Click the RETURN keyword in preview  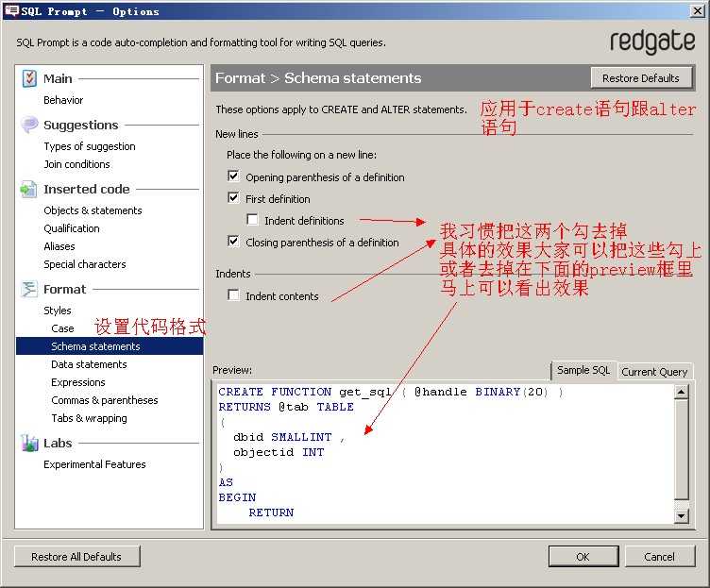[x=271, y=512]
